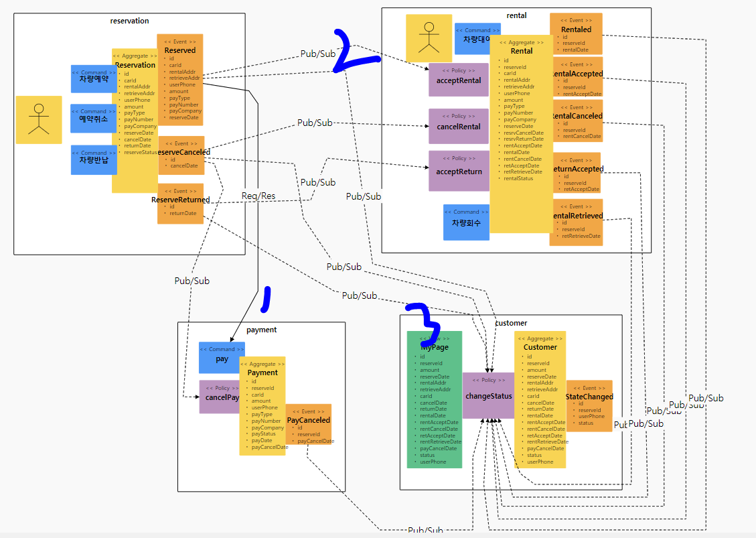Click the payment bounded context label
The width and height of the screenshot is (756, 538).
tap(261, 330)
